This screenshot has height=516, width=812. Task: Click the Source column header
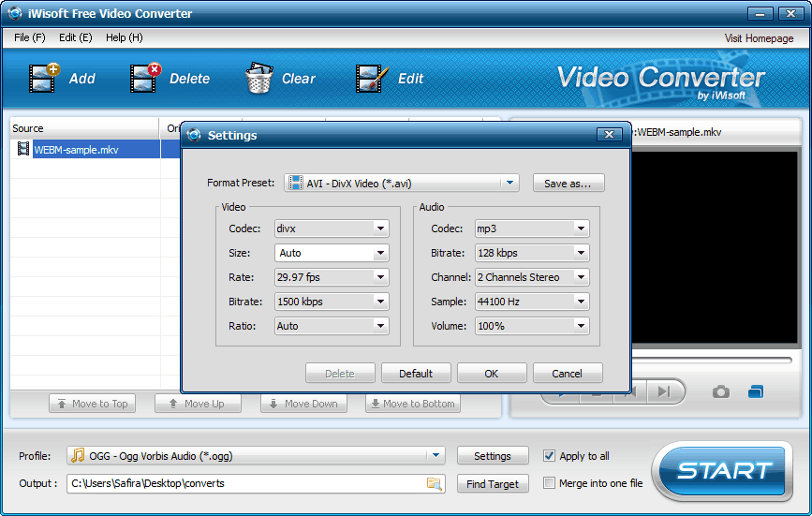tap(84, 128)
